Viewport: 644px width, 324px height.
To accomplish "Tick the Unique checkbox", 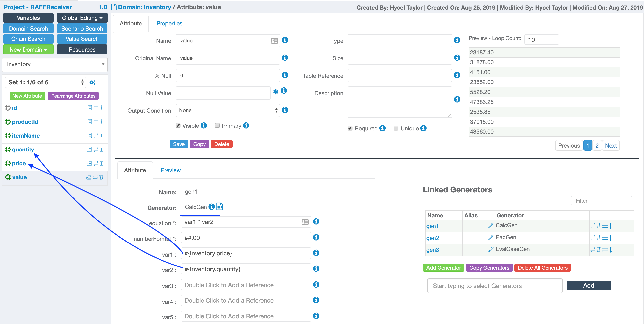I will (x=396, y=128).
